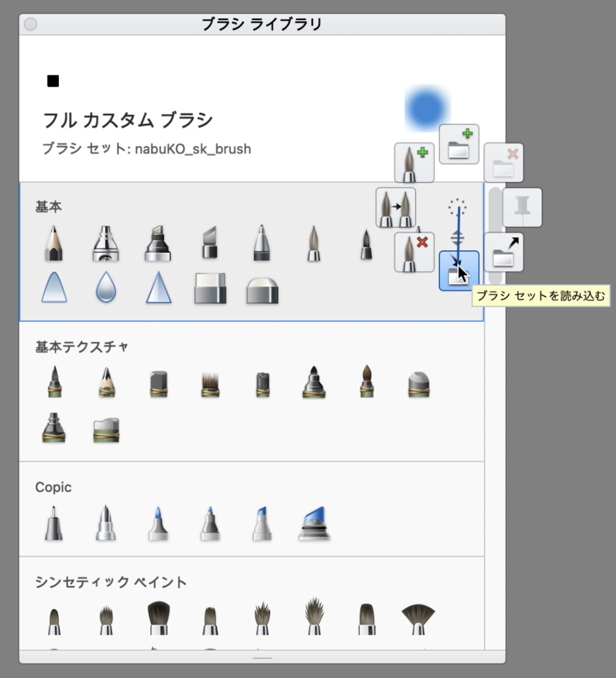Select the ballpoint pen brush

tap(261, 242)
